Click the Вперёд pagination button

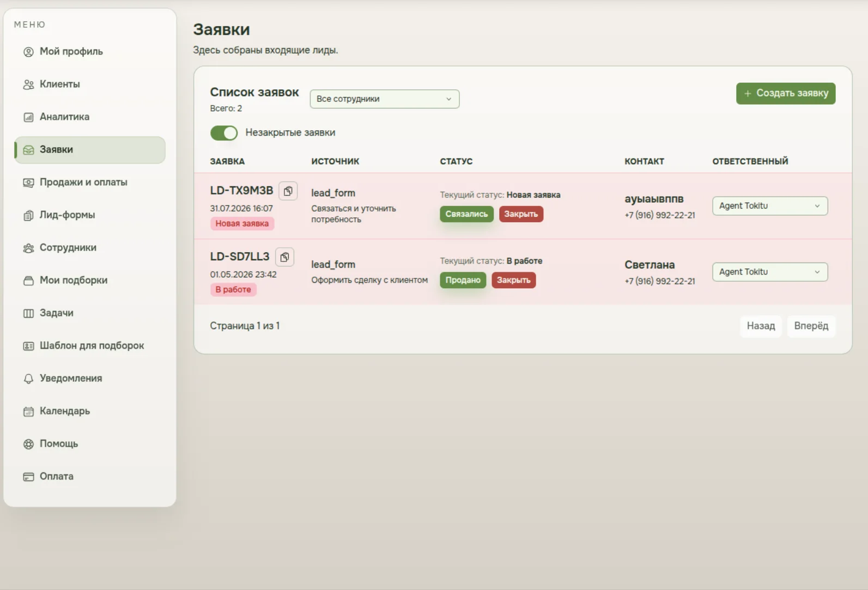(811, 326)
